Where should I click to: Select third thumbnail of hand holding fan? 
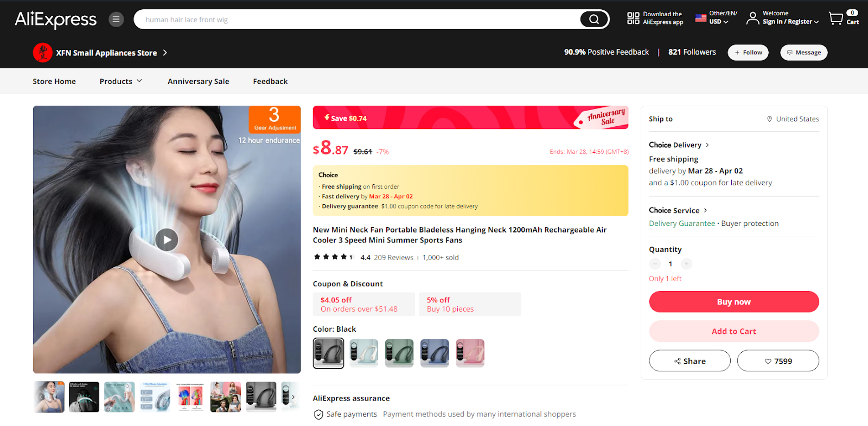119,397
